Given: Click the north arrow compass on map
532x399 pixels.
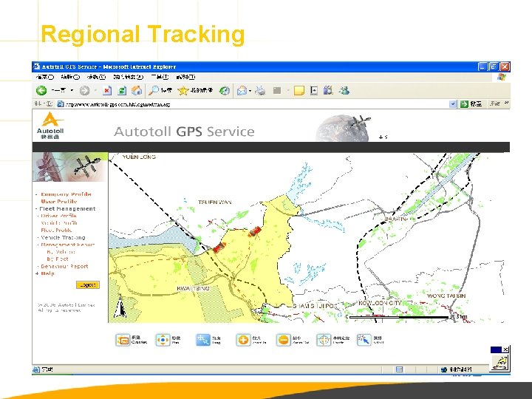Looking at the screenshot, I should coord(120,307).
